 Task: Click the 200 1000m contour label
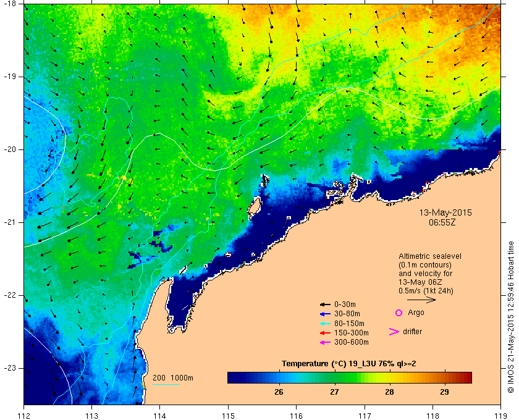(173, 378)
